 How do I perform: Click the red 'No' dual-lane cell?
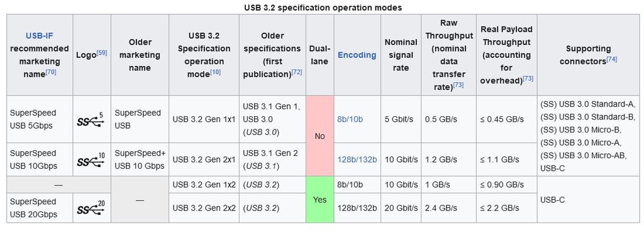pos(320,136)
